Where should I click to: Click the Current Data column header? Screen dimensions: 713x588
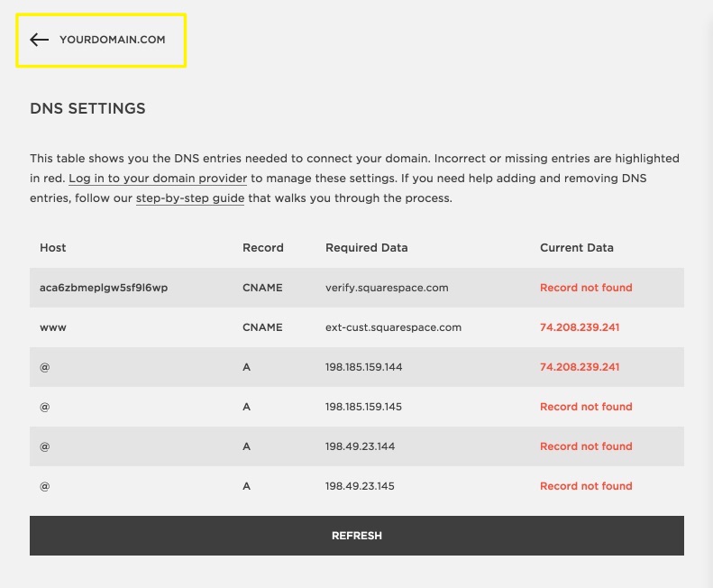pos(576,248)
